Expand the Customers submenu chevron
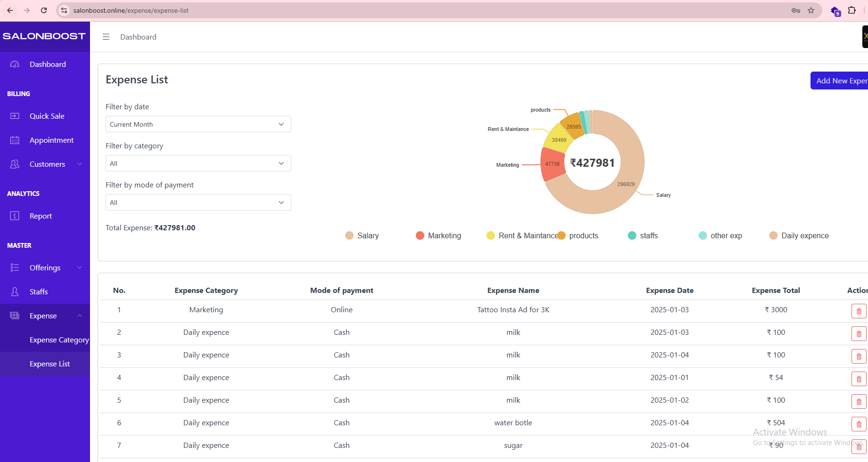 tap(80, 164)
